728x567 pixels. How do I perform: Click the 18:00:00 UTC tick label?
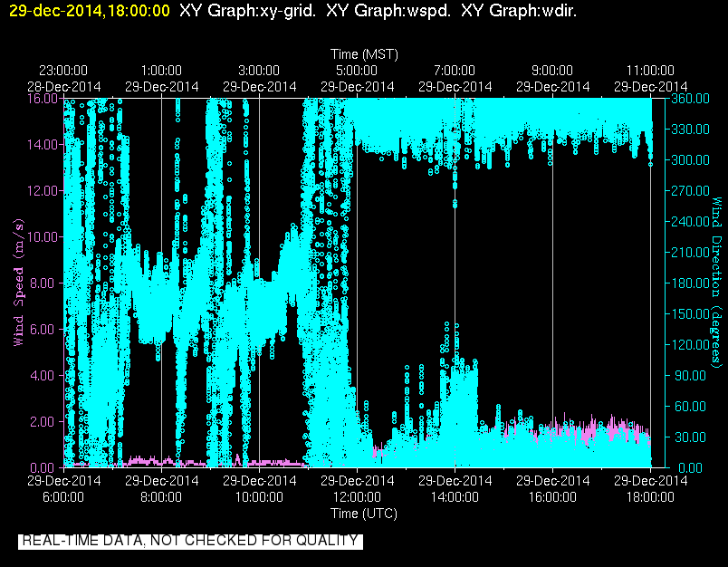[650, 497]
